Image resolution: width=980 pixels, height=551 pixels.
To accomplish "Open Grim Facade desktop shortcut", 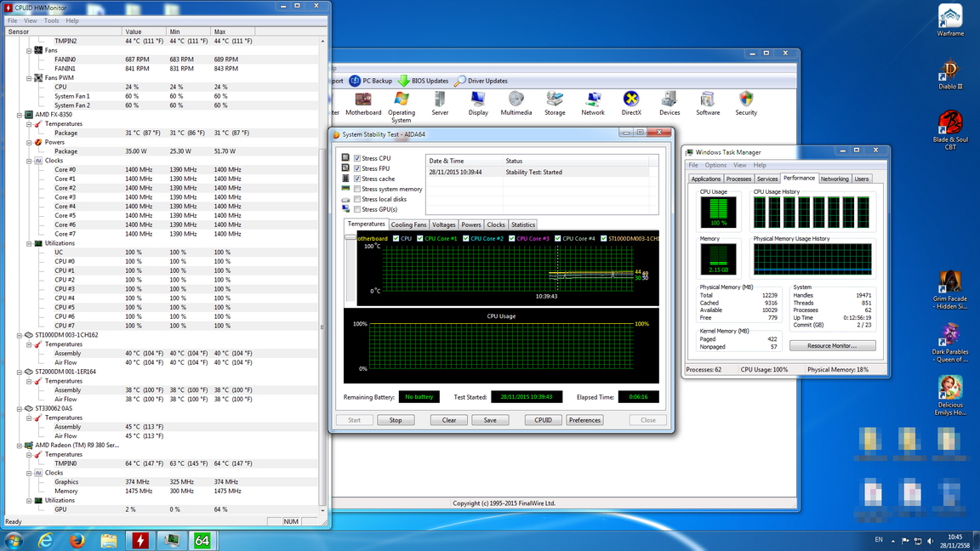I will click(950, 290).
